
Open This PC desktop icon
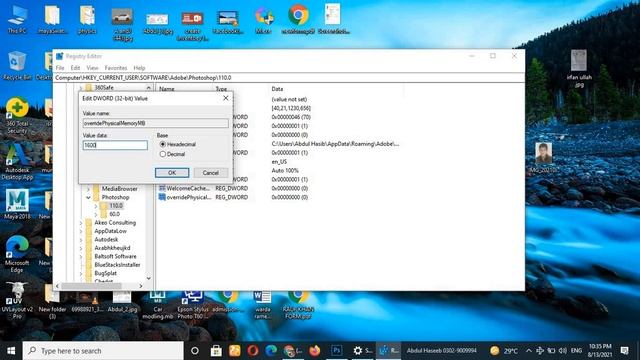(x=17, y=19)
